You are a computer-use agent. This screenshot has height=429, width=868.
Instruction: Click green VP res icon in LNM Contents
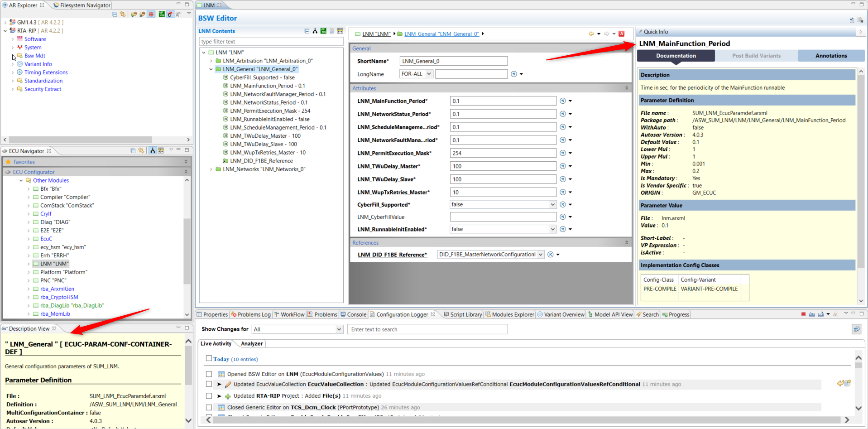(323, 31)
